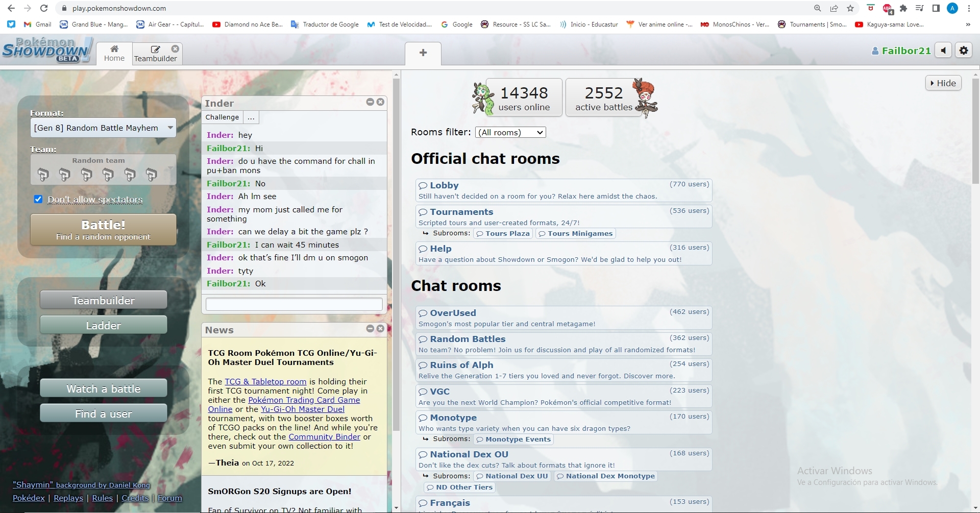Close the Teambuilder tab with X icon

coord(175,48)
